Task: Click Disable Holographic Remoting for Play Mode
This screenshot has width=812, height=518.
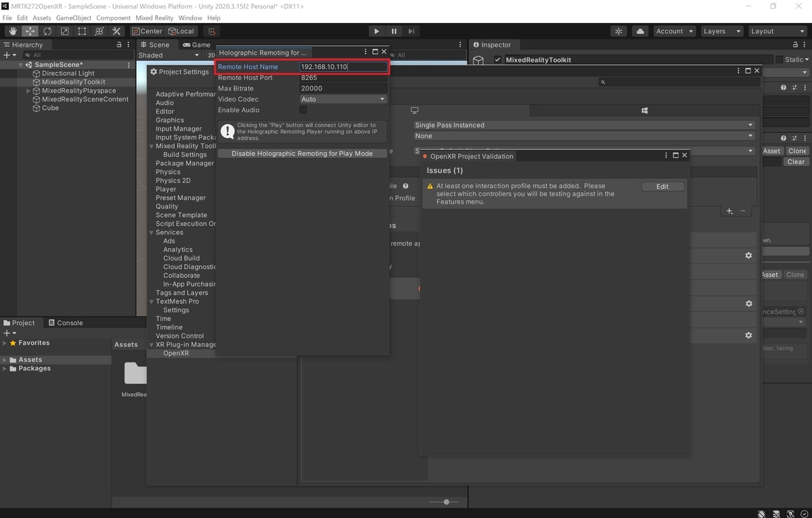Action: pos(302,154)
